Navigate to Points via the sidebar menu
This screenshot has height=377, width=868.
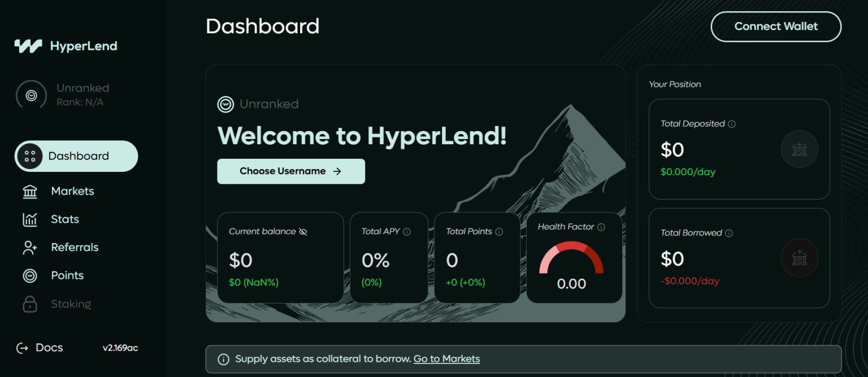[x=67, y=275]
